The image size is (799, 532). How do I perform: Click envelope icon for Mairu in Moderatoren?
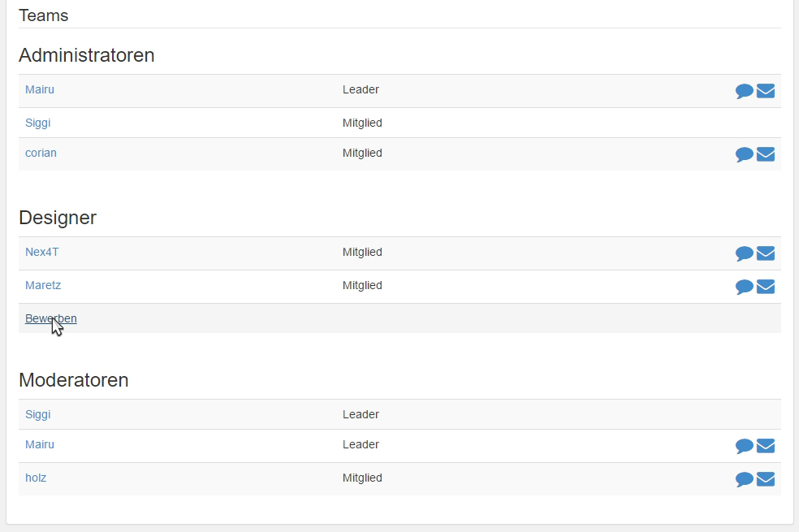click(x=766, y=445)
